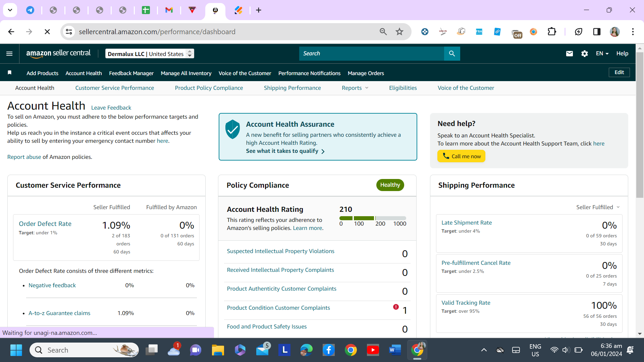Click the Chrome address bar URL
The width and height of the screenshot is (644, 362).
157,32
